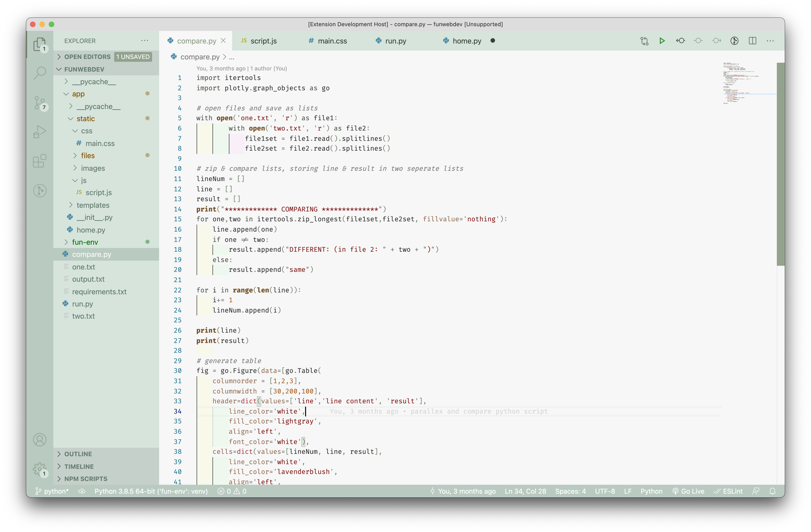Click the Go Live button

tap(688, 491)
